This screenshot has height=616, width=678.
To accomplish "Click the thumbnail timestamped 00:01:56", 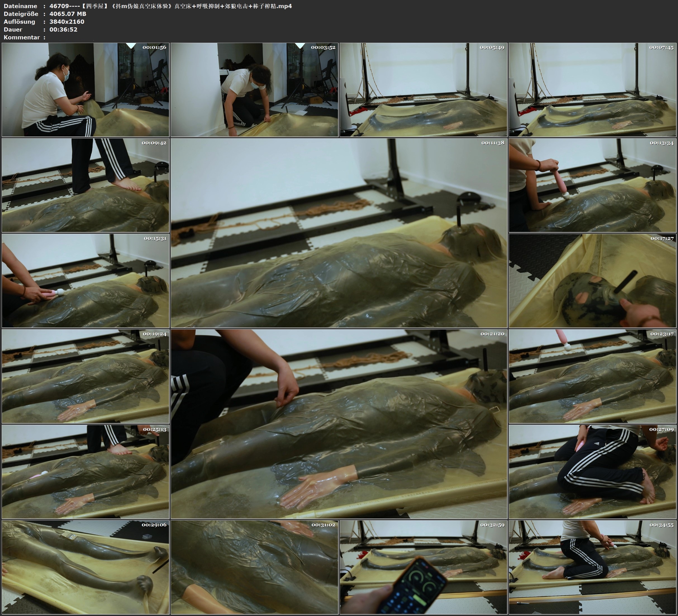I will point(85,89).
